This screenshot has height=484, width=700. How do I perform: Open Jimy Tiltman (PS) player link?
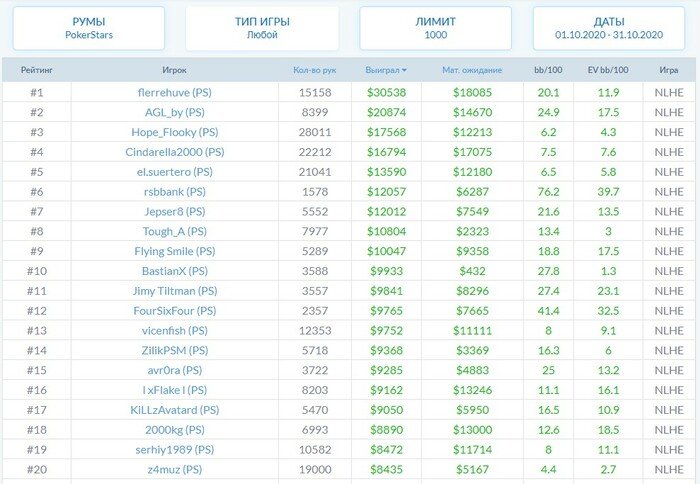coord(174,291)
